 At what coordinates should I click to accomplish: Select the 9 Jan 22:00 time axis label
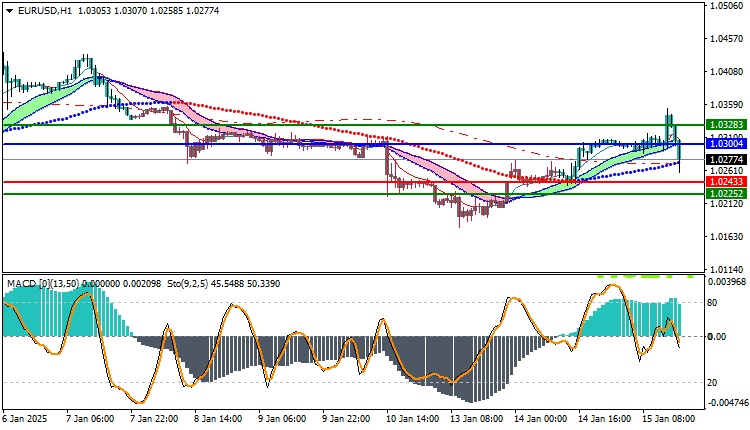click(x=346, y=419)
